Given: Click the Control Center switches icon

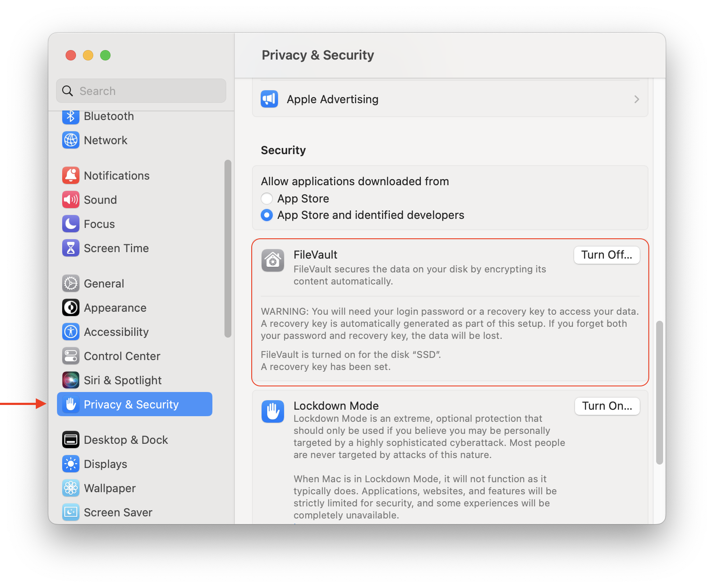Looking at the screenshot, I should [x=71, y=356].
